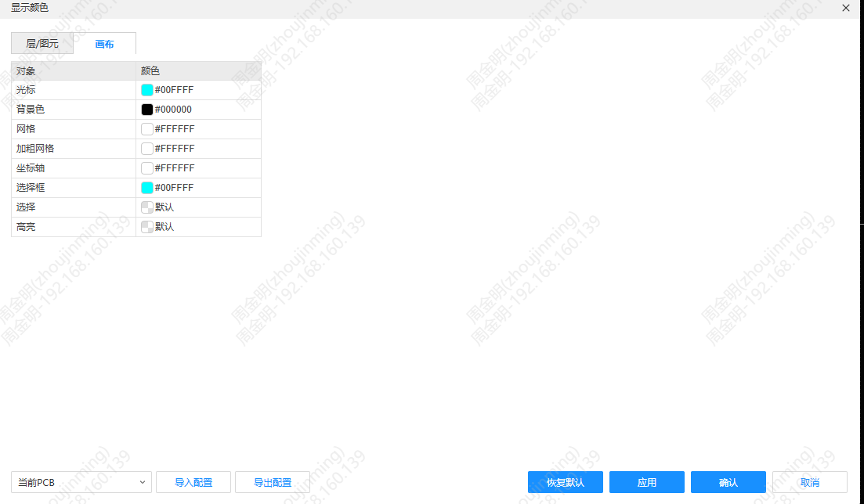Image resolution: width=864 pixels, height=504 pixels.
Task: Open the 选择框 cyan color swatch
Action: coord(147,188)
